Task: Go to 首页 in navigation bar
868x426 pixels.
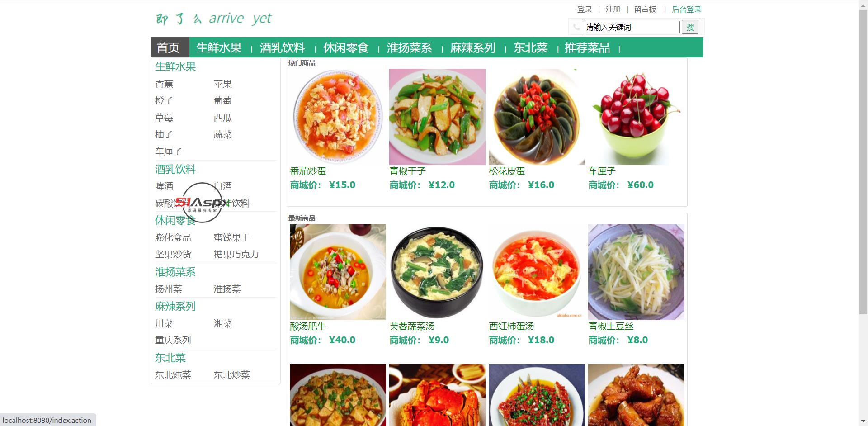Action: coord(168,47)
